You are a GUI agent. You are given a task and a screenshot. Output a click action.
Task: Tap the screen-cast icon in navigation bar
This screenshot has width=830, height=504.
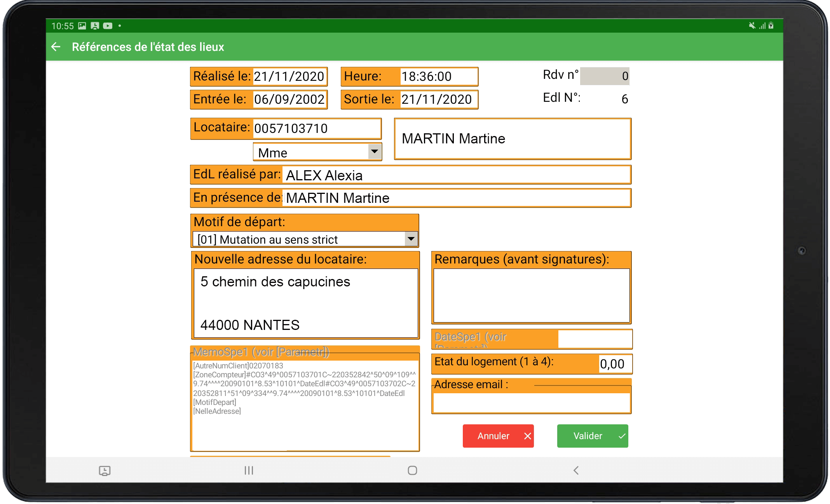point(105,471)
